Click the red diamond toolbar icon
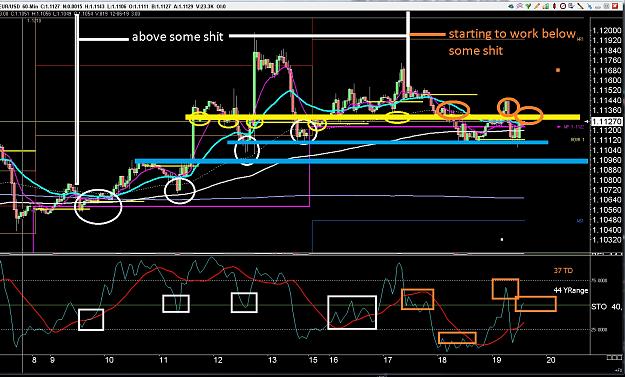The height and width of the screenshot is (377, 625). click(554, 6)
